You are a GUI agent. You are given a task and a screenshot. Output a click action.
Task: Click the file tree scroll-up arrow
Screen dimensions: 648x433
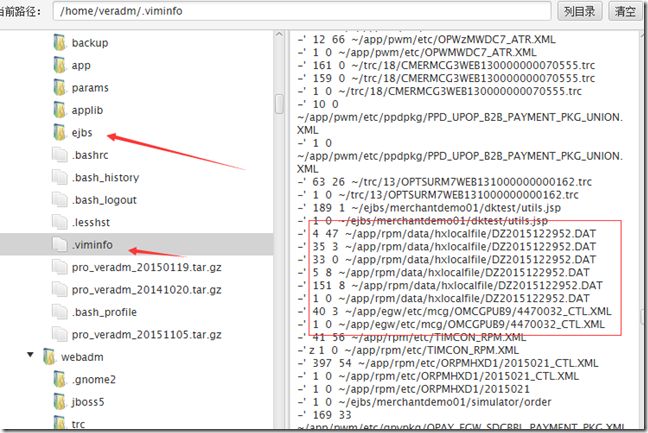tap(279, 35)
